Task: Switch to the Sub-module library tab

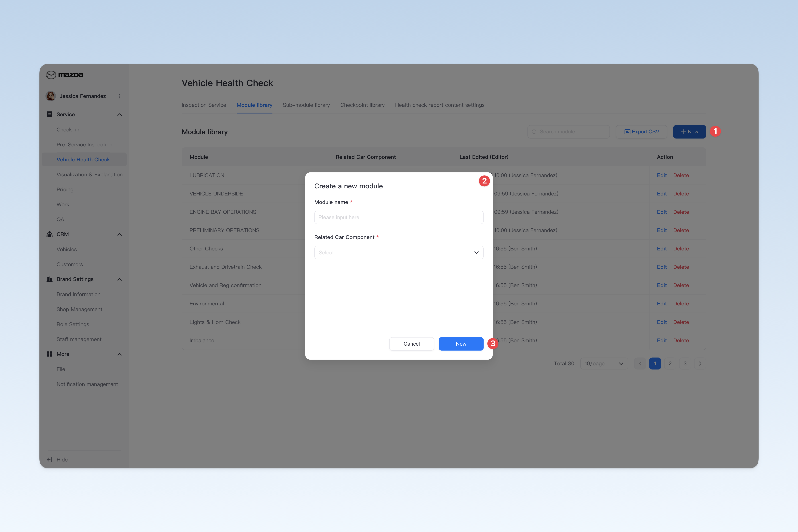Action: (x=306, y=105)
